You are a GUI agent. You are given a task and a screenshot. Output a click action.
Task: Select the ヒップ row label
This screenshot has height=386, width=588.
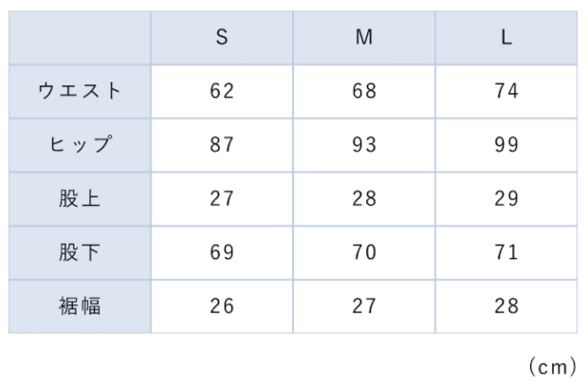[x=80, y=145]
